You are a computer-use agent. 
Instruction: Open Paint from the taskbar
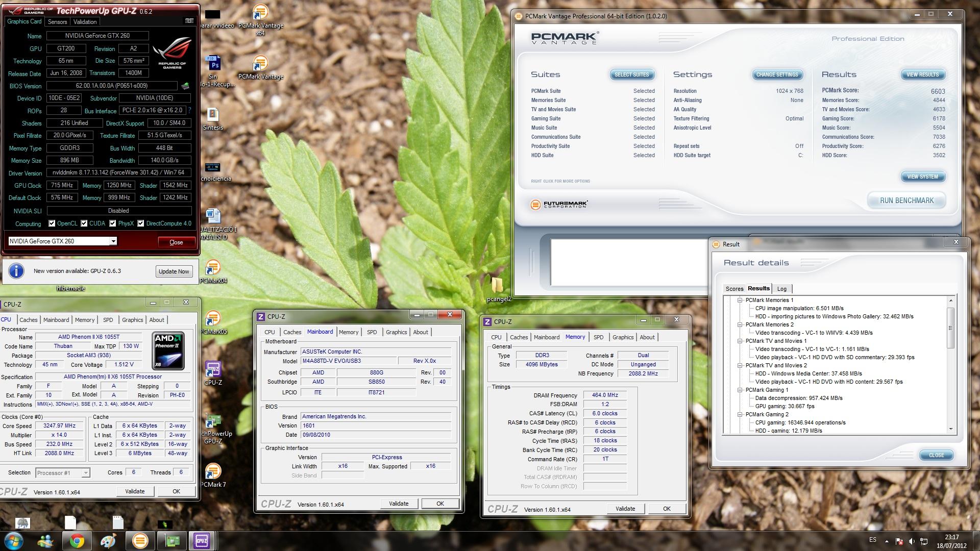[108, 541]
